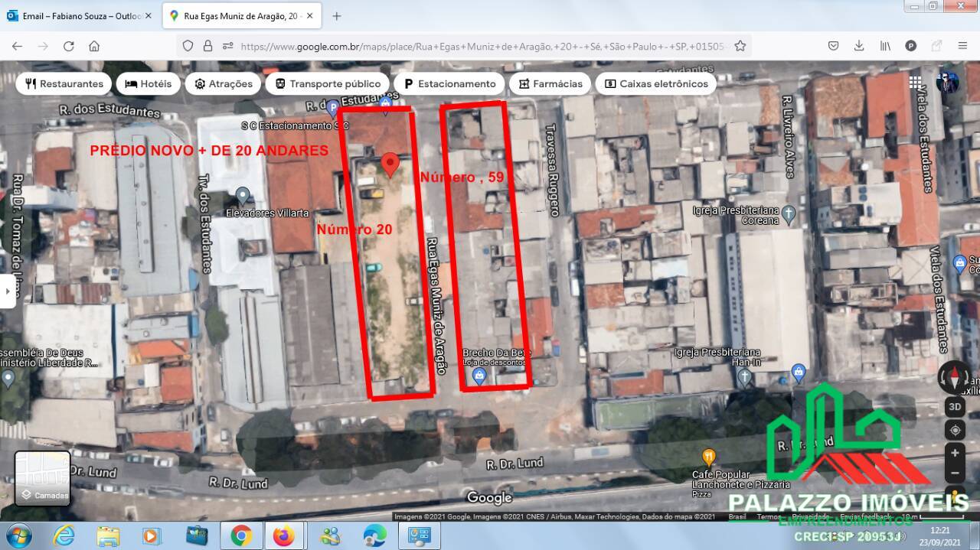Toggle the 3D view control
The width and height of the screenshot is (980, 550).
954,406
